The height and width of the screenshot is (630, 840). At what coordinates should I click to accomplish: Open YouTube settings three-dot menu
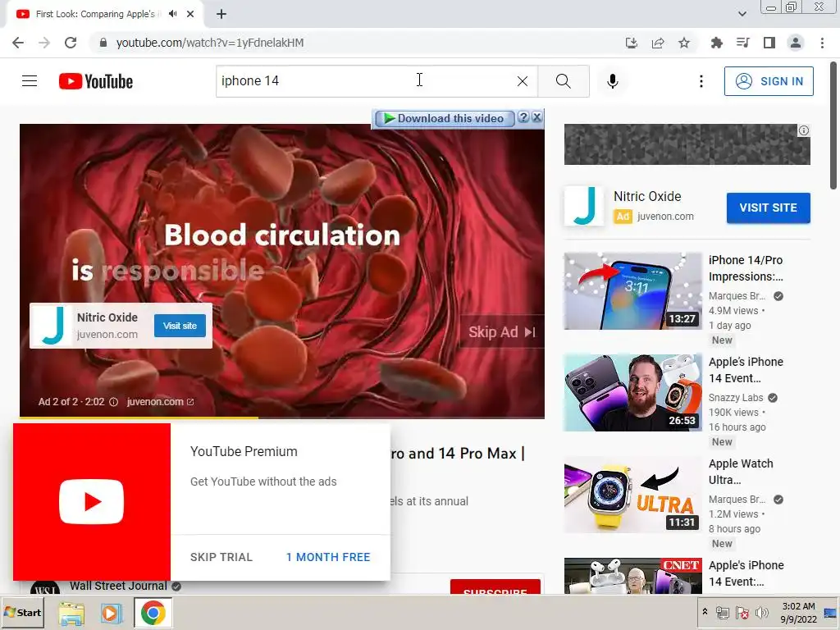tap(701, 81)
